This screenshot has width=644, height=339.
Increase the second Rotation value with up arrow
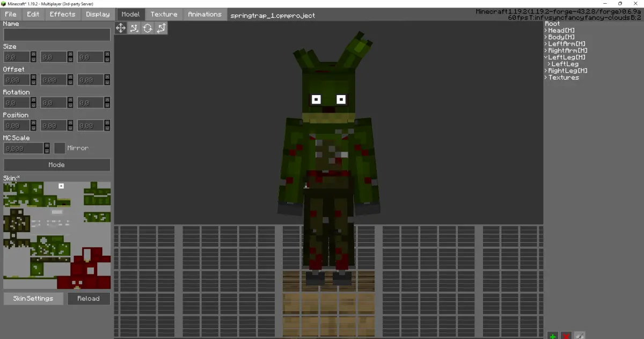(70, 100)
